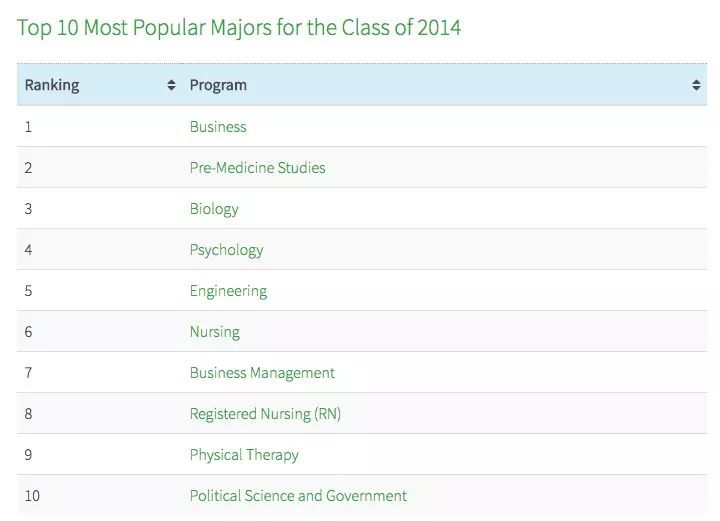Screen dimensions: 720x521
Task: Open the Physical Therapy link
Action: coord(244,455)
